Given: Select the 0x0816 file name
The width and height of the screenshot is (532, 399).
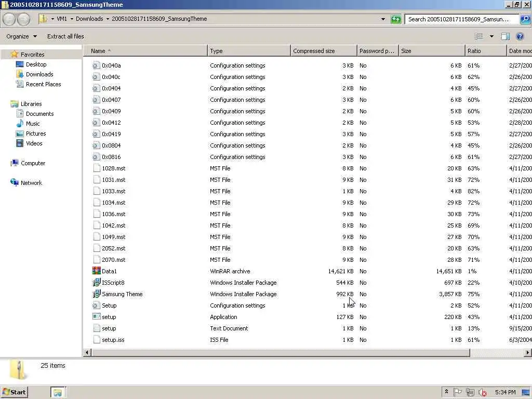Looking at the screenshot, I should pos(111,157).
